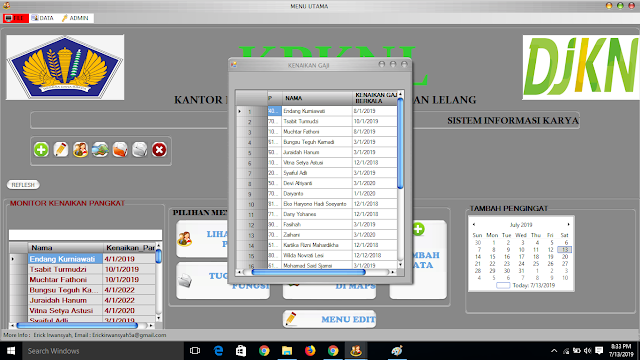Image resolution: width=640 pixels, height=360 pixels.
Task: Open the Windows Start menu
Action: click(11, 351)
